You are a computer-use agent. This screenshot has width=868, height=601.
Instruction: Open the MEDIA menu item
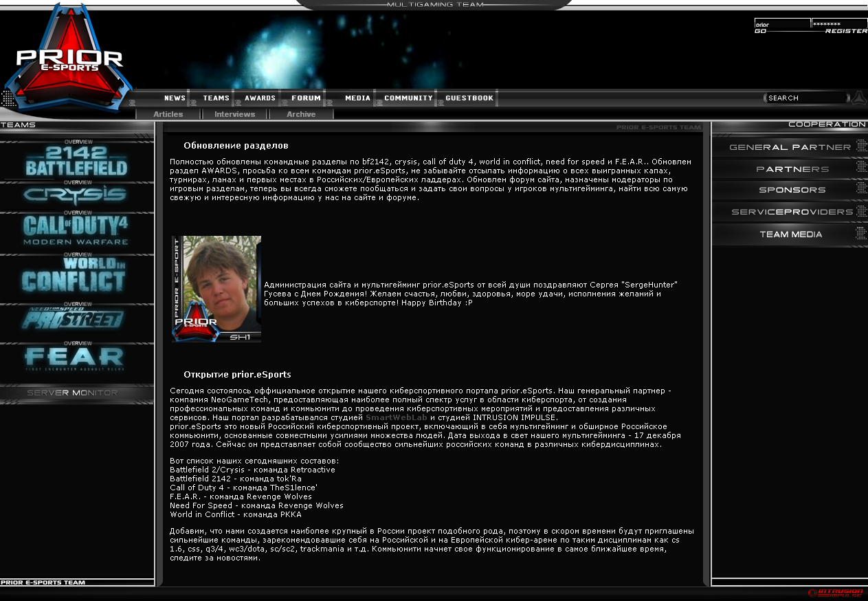pyautogui.click(x=357, y=98)
